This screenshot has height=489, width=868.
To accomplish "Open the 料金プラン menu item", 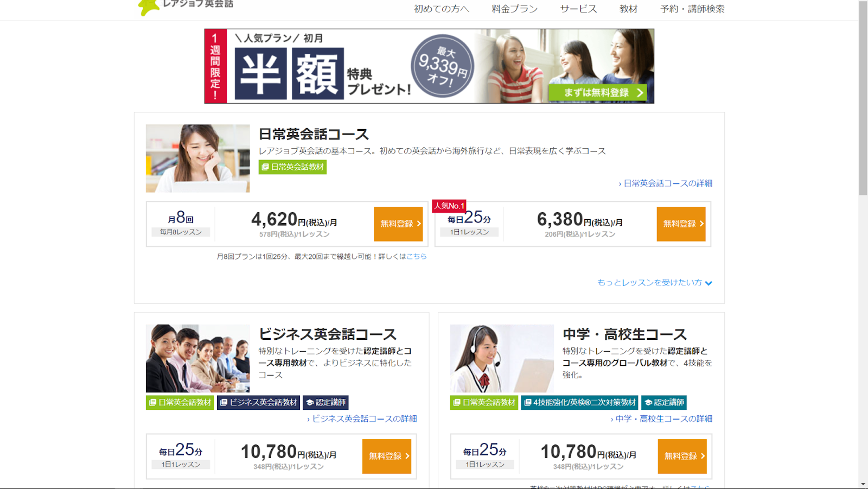I will [x=515, y=9].
